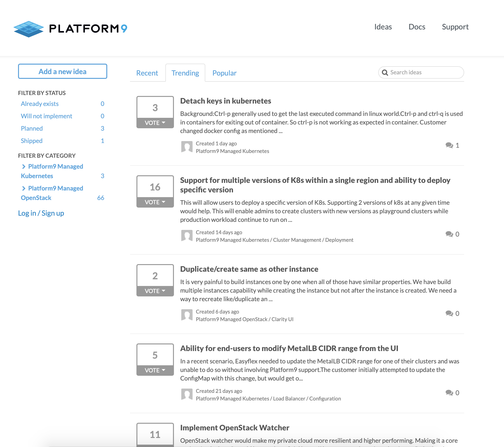The height and width of the screenshot is (447, 504).
Task: Click Add a new idea button
Action: [x=62, y=71]
